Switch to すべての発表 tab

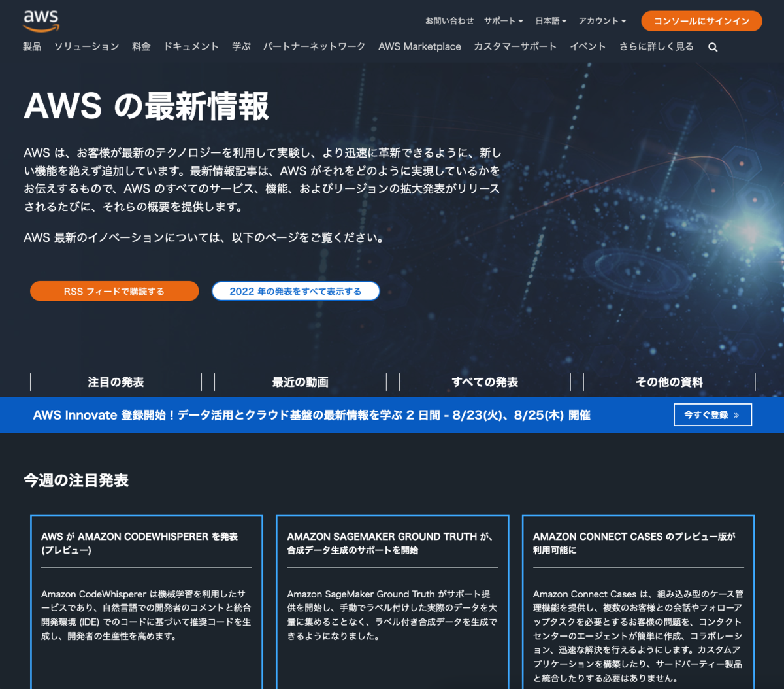[485, 382]
